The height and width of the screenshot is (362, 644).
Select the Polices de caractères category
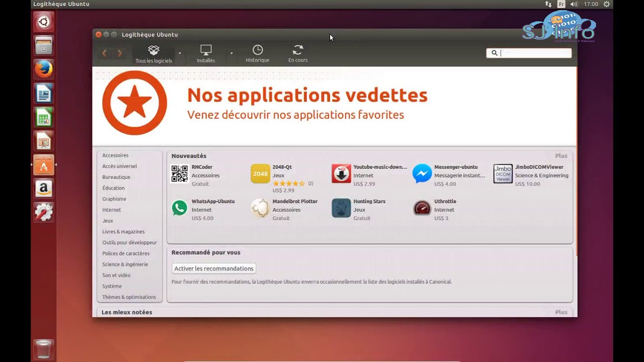pos(126,253)
